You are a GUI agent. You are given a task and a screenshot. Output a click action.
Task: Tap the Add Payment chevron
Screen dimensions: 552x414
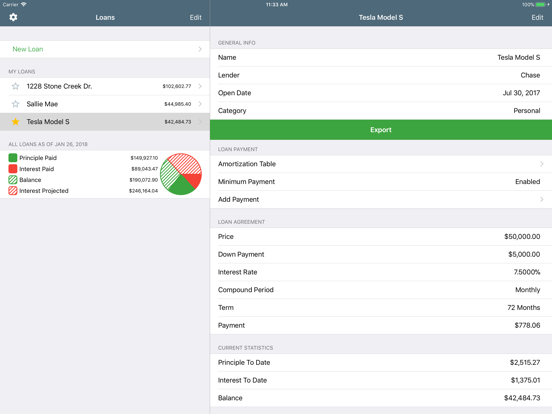[x=541, y=200]
